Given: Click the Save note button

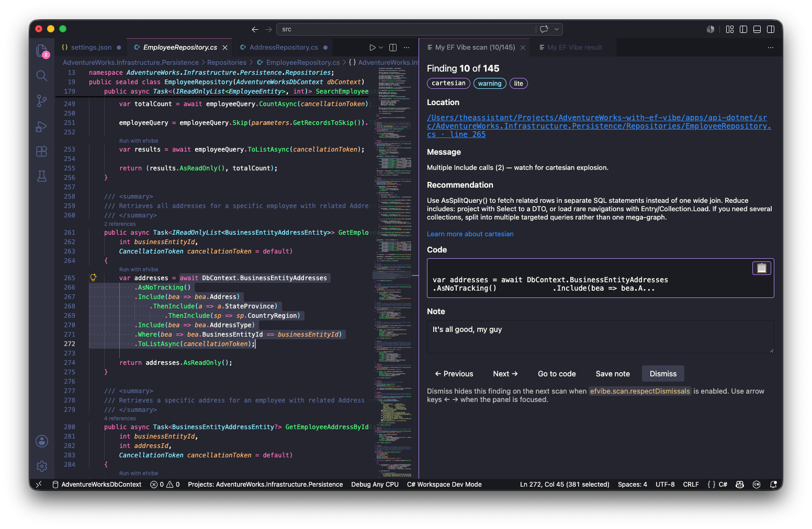Looking at the screenshot, I should coord(613,374).
